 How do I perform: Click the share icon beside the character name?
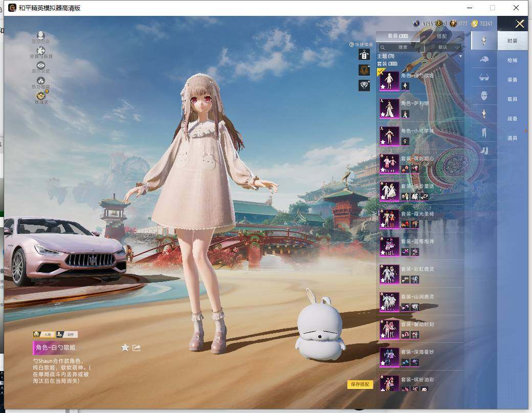coord(137,348)
